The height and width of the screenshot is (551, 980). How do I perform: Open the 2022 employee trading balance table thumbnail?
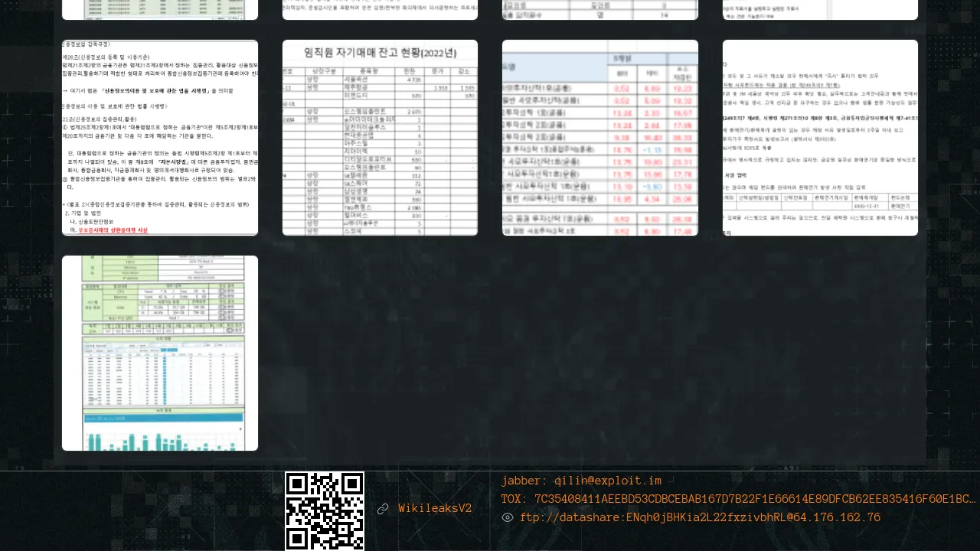point(380,138)
